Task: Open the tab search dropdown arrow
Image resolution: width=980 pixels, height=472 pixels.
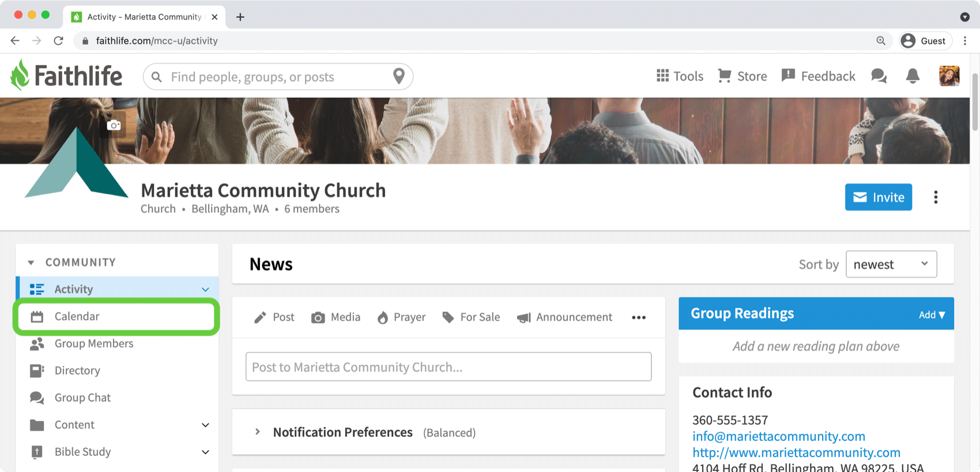Action: 964,17
